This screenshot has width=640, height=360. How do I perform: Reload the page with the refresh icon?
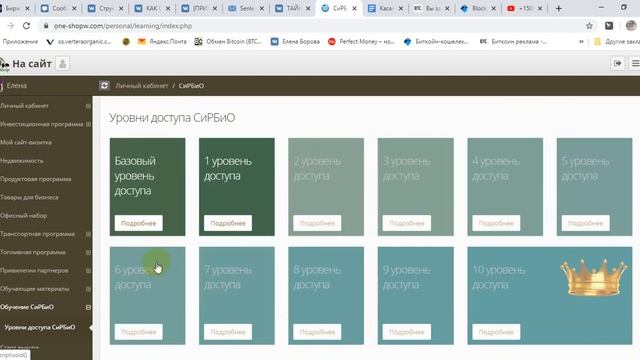[x=27, y=26]
